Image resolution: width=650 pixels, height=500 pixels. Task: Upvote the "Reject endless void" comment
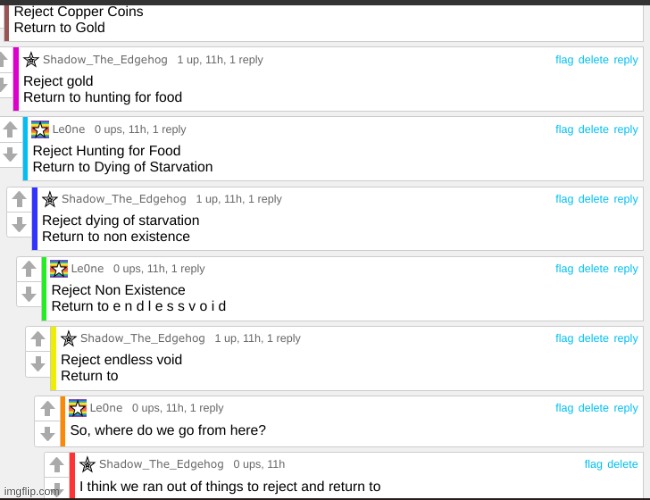(x=38, y=340)
